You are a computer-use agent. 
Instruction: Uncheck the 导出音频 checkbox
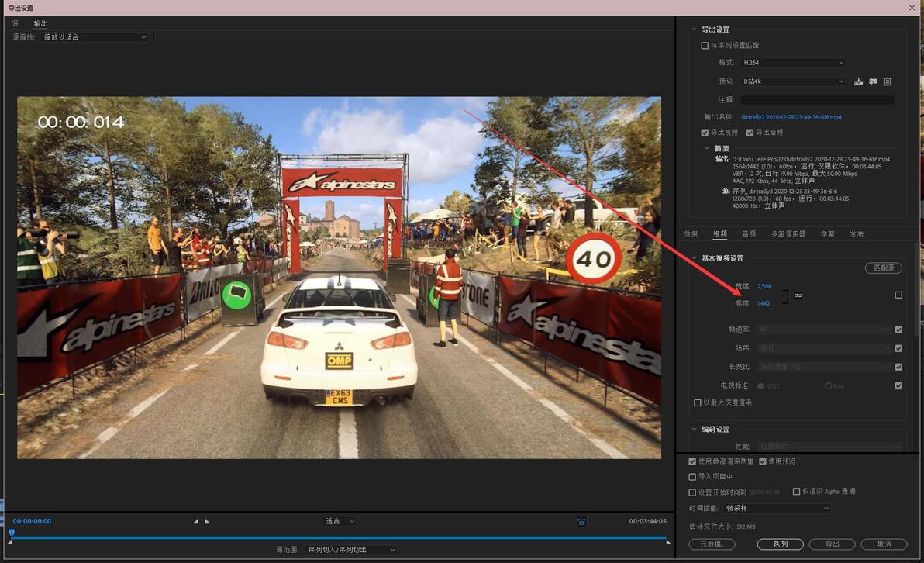tap(750, 133)
